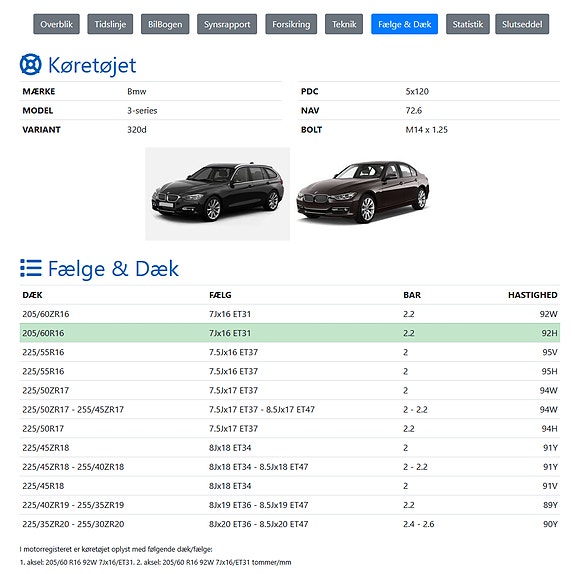
Task: Select the tyre row '225/50R17'
Action: 290,428
